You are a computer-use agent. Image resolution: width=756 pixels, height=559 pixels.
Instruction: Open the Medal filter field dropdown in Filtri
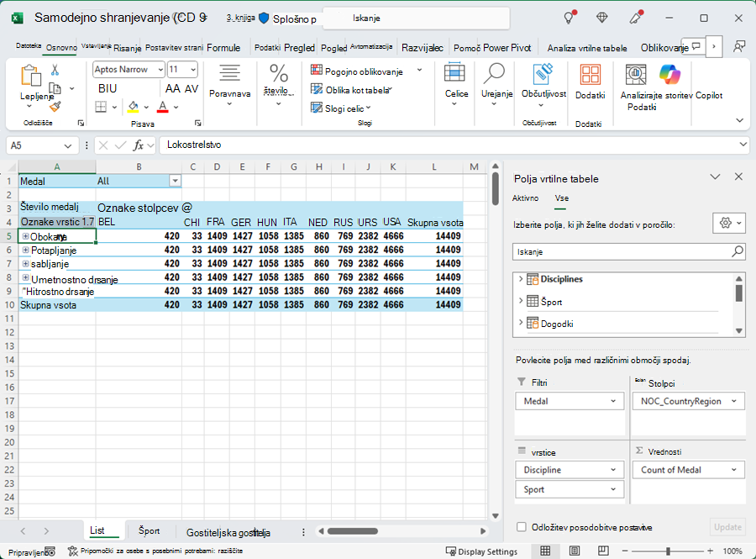click(613, 401)
